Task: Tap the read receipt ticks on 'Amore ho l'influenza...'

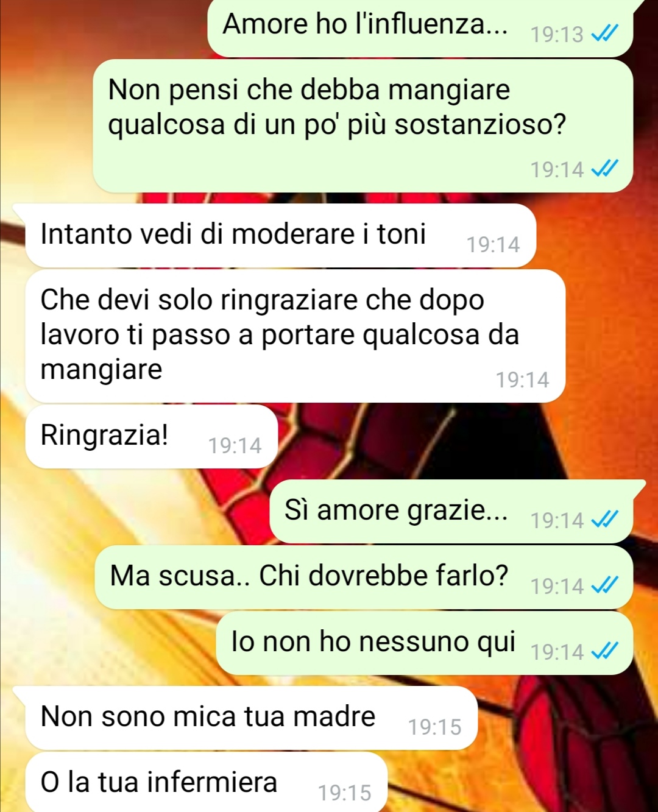Action: pyautogui.click(x=605, y=34)
